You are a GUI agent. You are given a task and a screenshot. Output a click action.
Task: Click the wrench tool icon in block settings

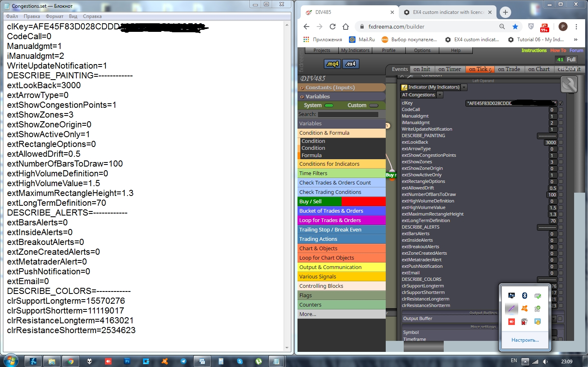(569, 85)
